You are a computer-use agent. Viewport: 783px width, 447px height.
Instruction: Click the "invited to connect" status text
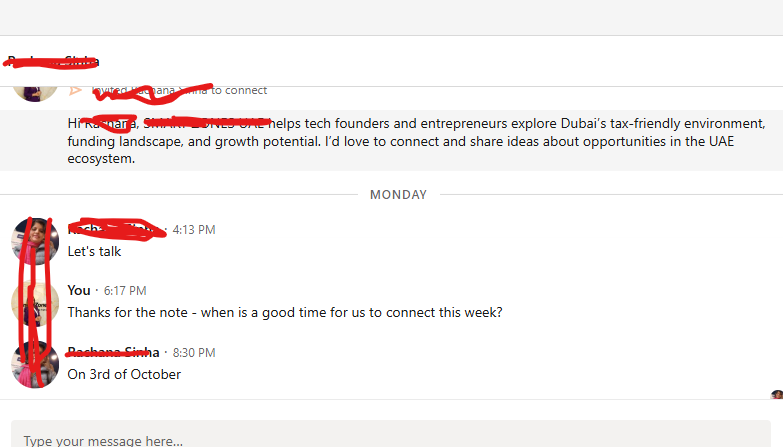pos(180,90)
